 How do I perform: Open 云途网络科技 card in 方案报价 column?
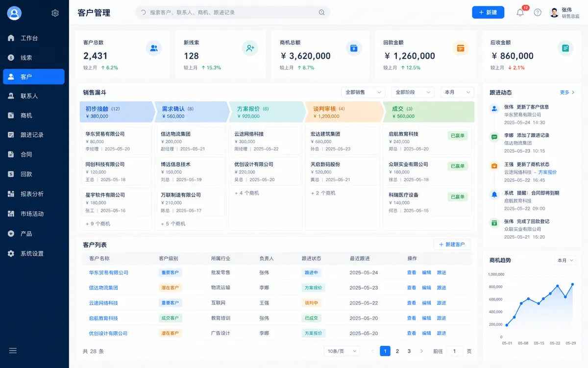[265, 141]
